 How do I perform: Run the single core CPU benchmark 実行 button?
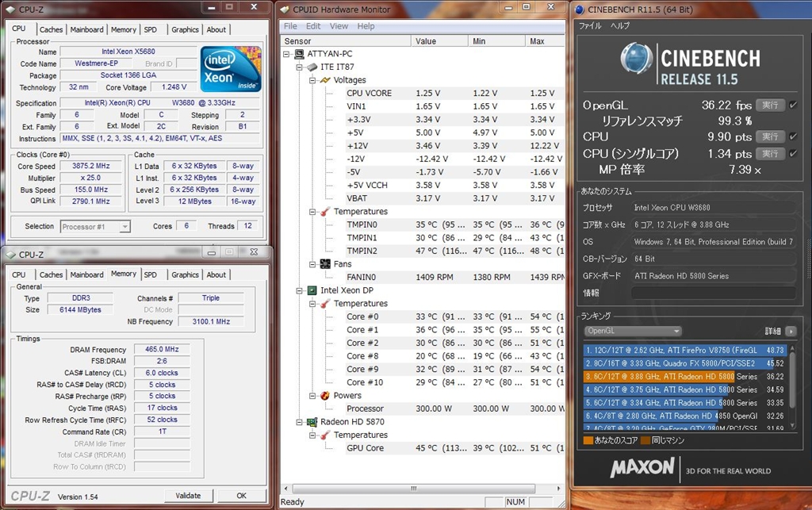click(x=770, y=154)
